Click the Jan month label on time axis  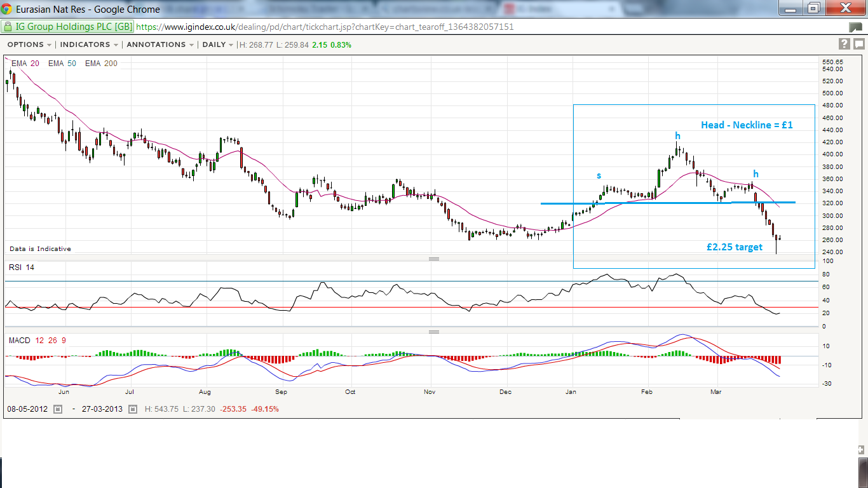[x=571, y=392]
